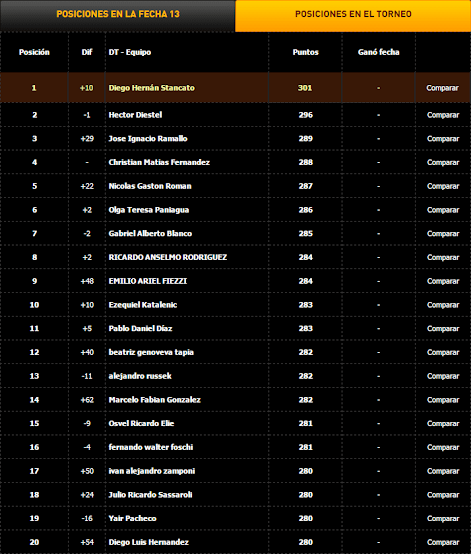471x554 pixels.
Task: Click Comparar for Osvel Ricardo Elie
Action: pyautogui.click(x=443, y=424)
